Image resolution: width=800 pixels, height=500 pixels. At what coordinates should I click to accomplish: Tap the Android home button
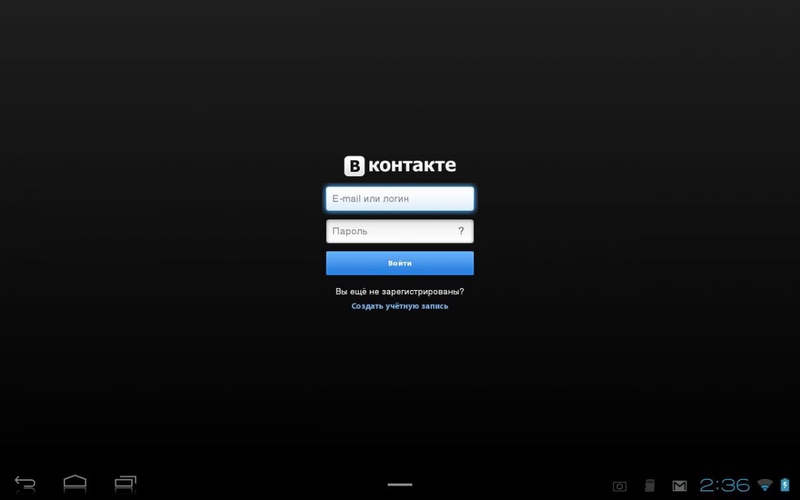pyautogui.click(x=75, y=484)
